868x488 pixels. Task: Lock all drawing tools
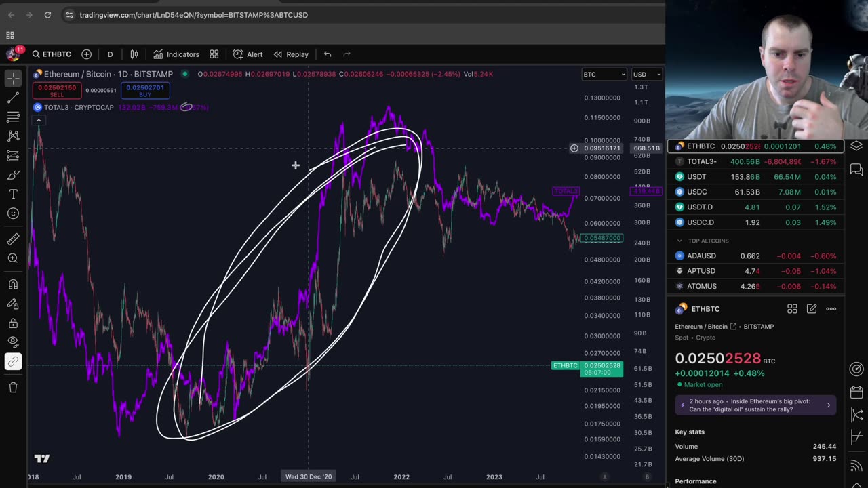(x=13, y=323)
